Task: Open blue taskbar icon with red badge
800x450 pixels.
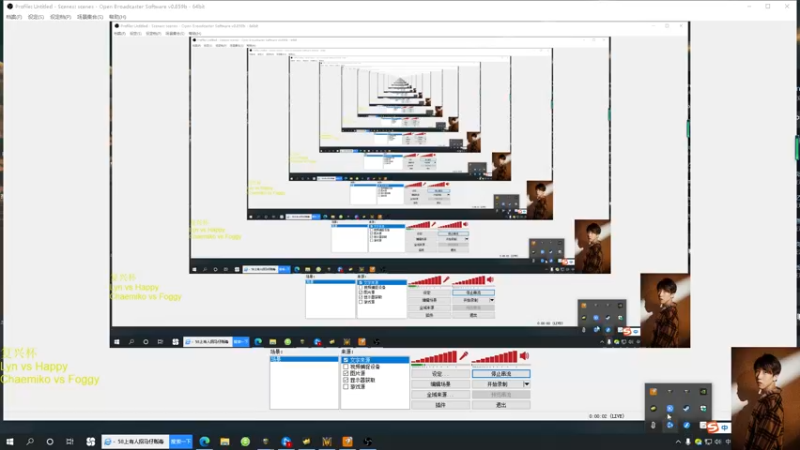Action: coord(286,441)
